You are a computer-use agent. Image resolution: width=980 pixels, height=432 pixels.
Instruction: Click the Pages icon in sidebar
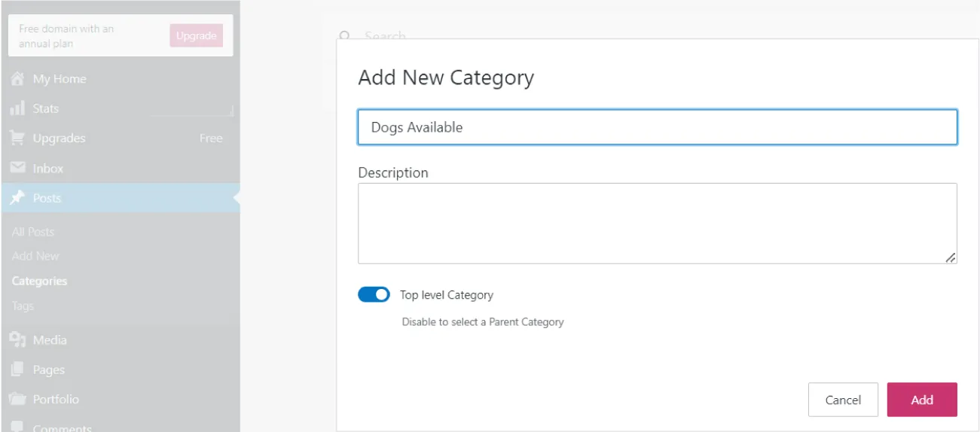[17, 370]
